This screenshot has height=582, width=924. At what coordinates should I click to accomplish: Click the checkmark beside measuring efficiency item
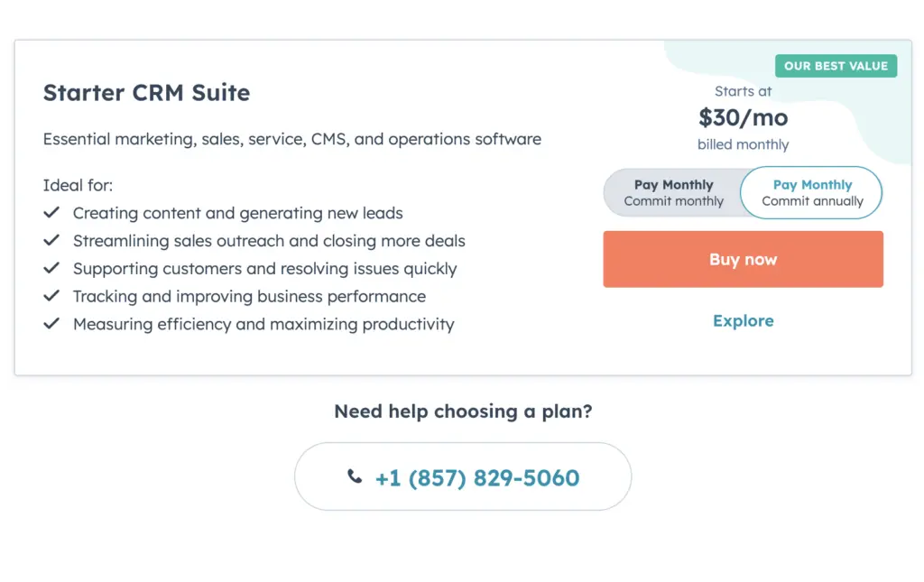pyautogui.click(x=51, y=324)
